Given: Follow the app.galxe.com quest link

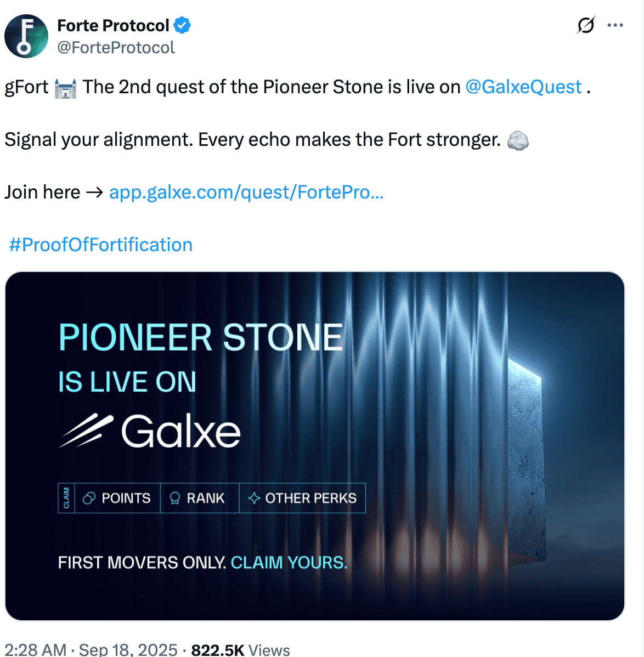Looking at the screenshot, I should click(x=246, y=192).
